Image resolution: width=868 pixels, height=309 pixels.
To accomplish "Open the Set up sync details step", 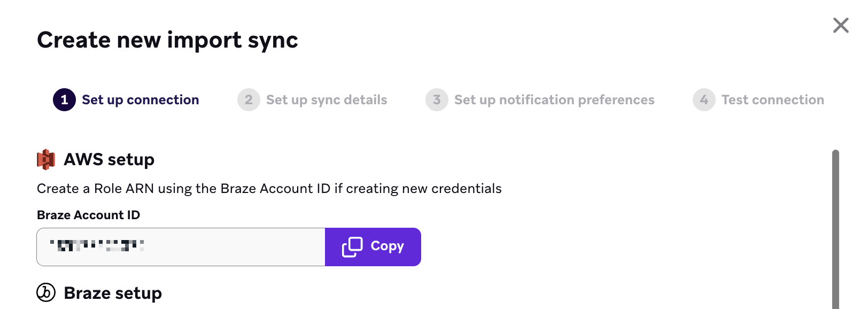I will 327,99.
